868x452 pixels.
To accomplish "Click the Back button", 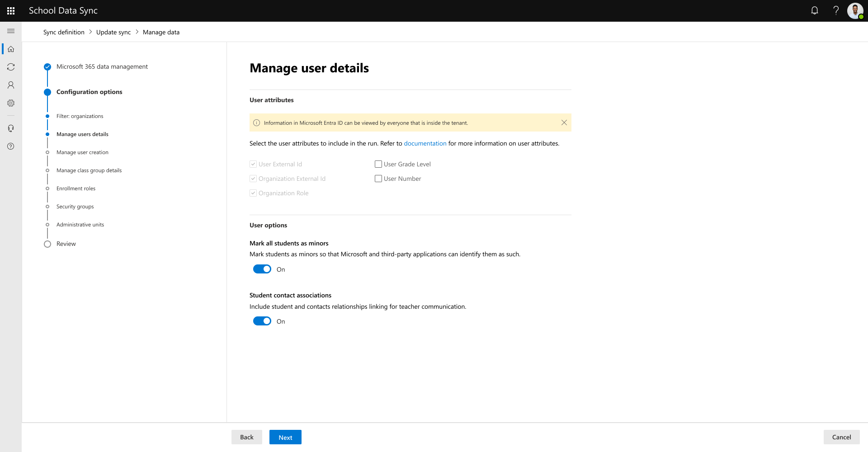I will tap(247, 437).
